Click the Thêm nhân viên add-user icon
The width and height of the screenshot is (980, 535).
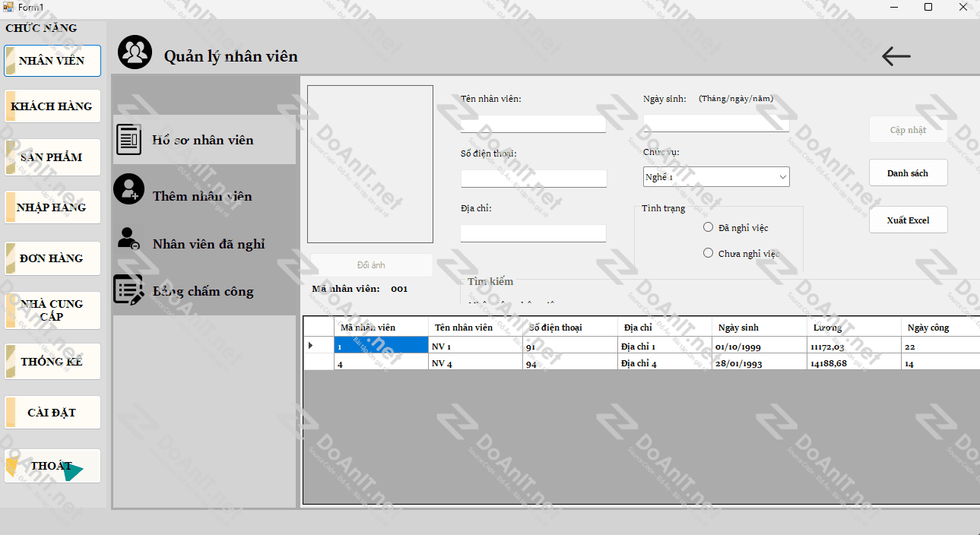(x=129, y=189)
